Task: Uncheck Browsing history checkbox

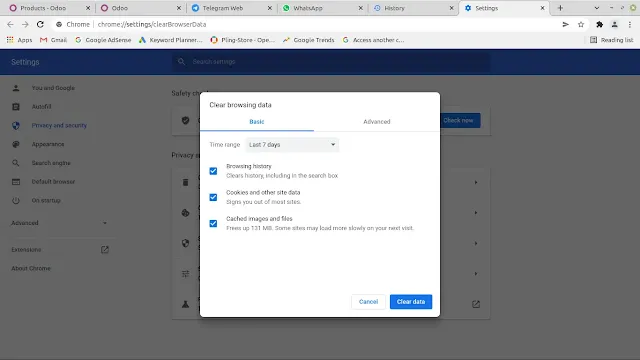Action: 213,171
